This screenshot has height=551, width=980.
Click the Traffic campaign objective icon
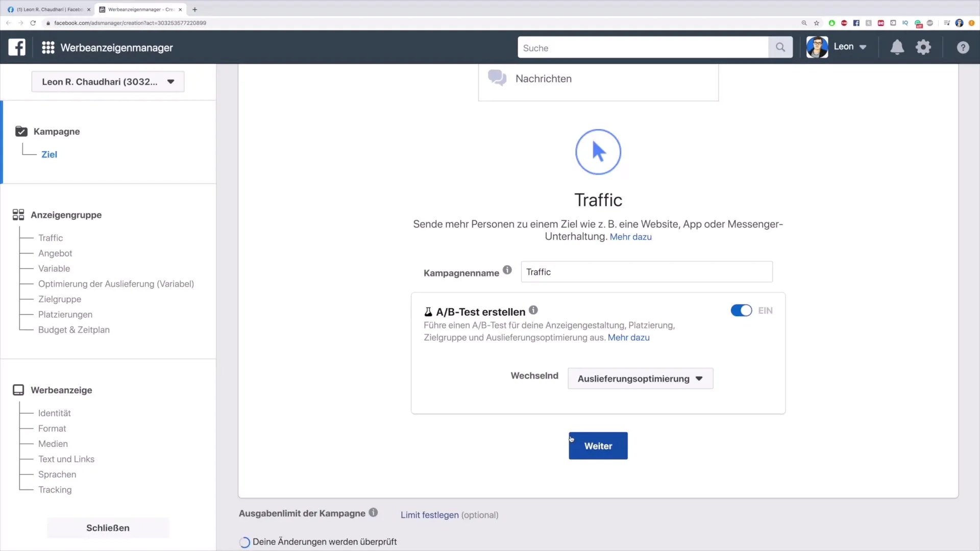[598, 151]
